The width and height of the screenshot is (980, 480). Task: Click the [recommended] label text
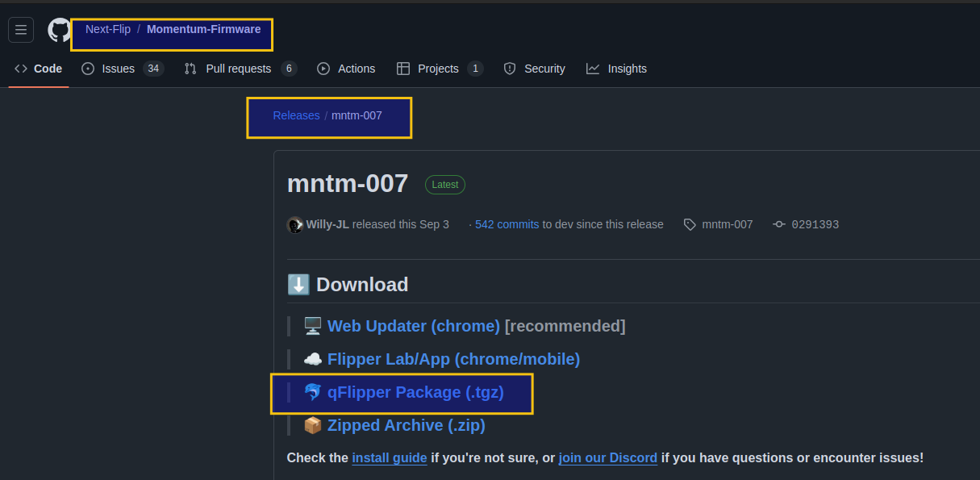[565, 326]
